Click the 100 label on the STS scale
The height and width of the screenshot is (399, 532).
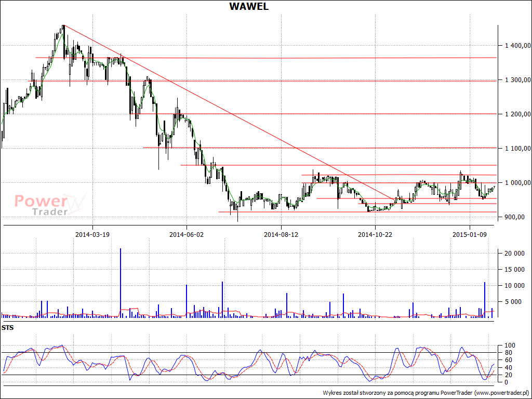(x=509, y=345)
